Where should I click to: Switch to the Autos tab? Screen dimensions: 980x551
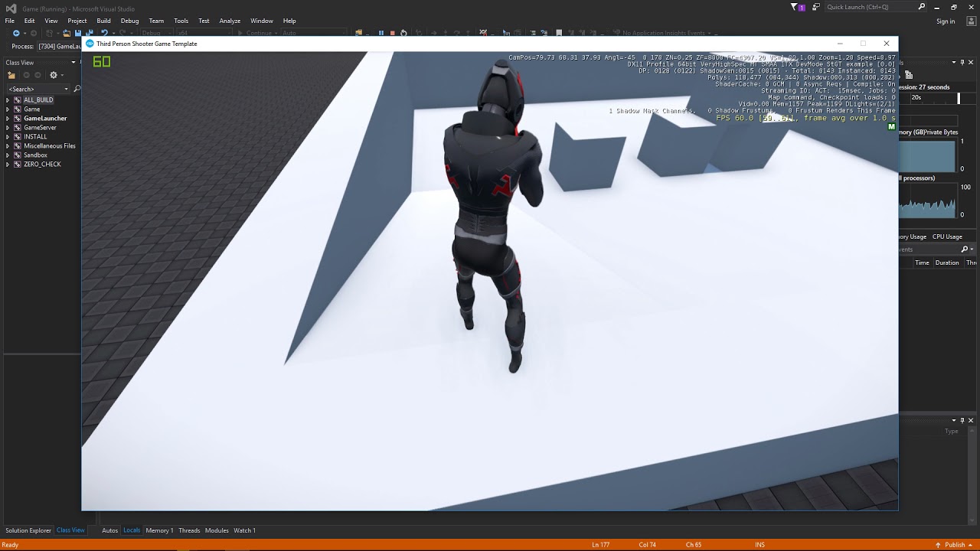pos(109,530)
